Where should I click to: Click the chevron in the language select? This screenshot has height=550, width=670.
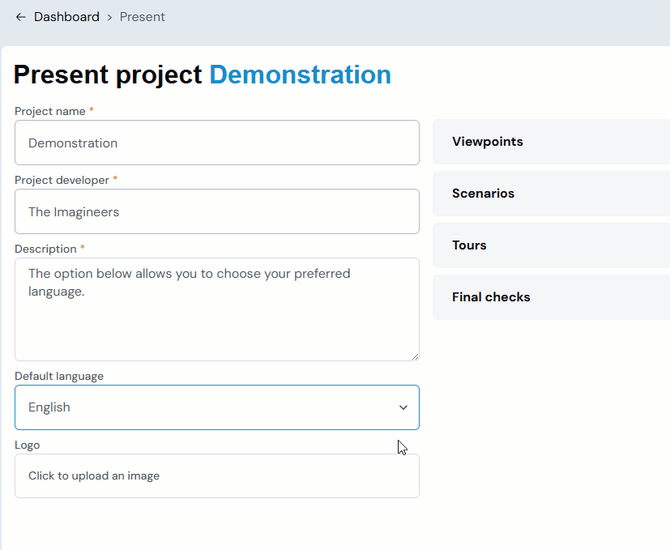[x=403, y=408]
